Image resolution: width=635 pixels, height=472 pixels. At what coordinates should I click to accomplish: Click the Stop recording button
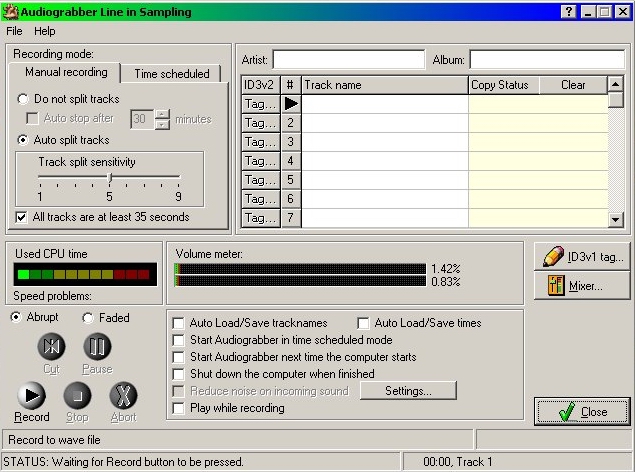77,395
